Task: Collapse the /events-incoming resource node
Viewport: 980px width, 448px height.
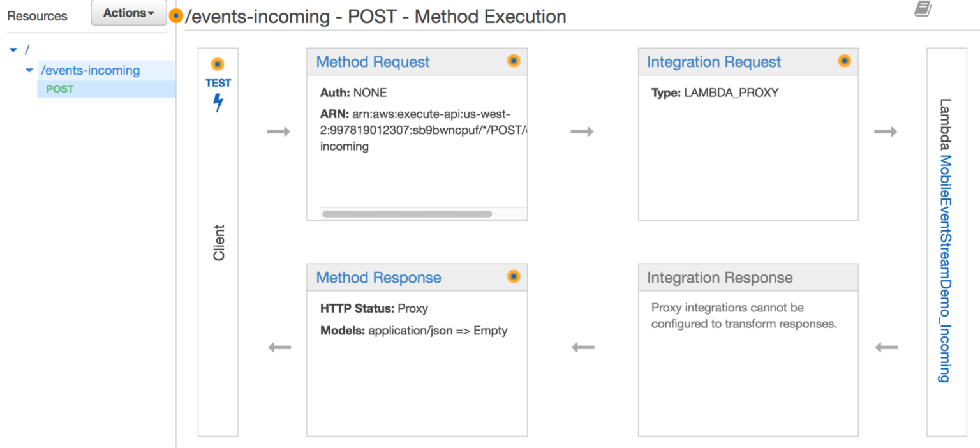Action: [x=29, y=70]
